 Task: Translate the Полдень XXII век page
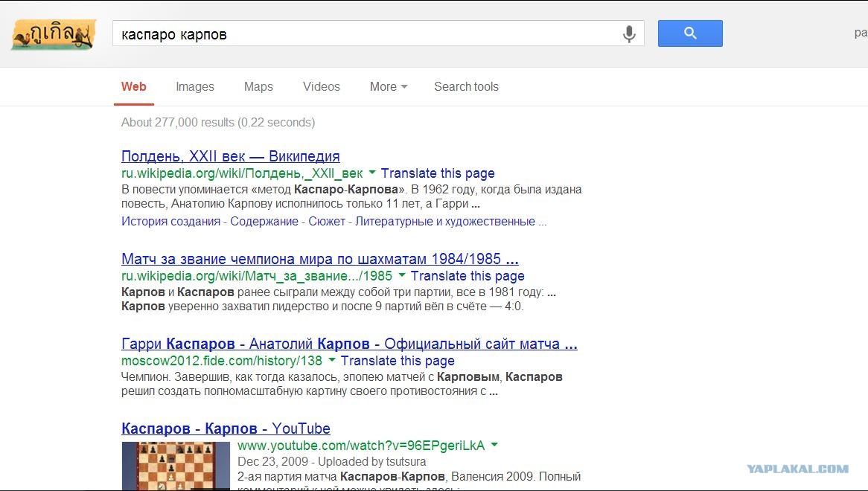pos(437,173)
